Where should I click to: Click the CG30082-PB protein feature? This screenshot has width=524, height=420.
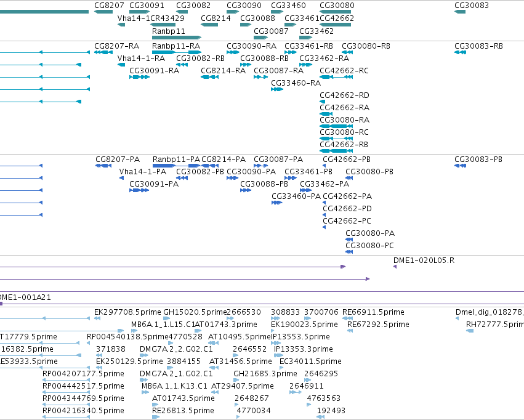pyautogui.click(x=182, y=178)
